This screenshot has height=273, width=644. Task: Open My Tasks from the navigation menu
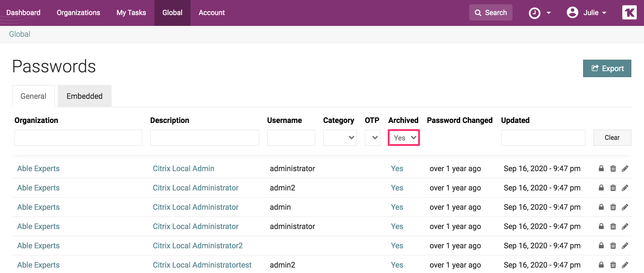click(x=131, y=12)
